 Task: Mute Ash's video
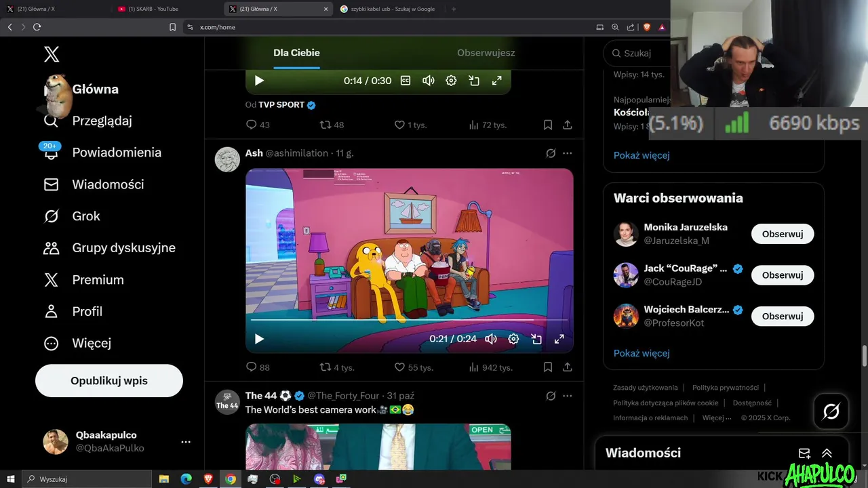(x=491, y=339)
